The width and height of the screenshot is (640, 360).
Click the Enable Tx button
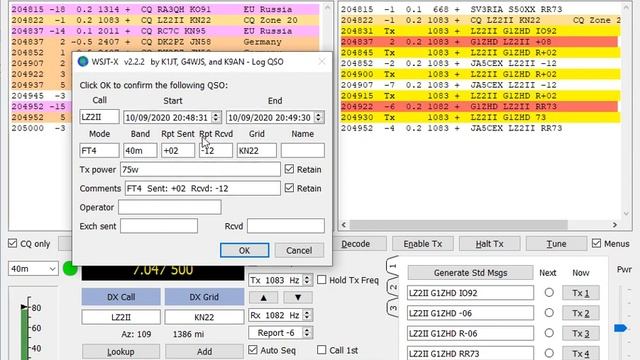click(422, 244)
